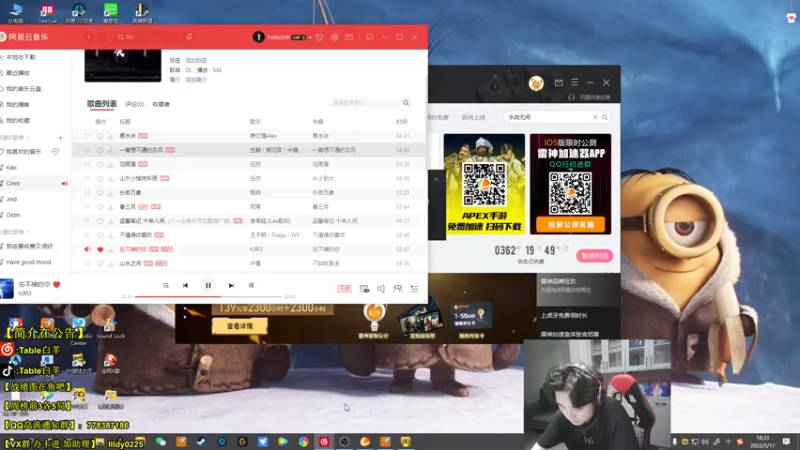Pause the current song
Viewport: 800px width, 450px height.
[208, 286]
